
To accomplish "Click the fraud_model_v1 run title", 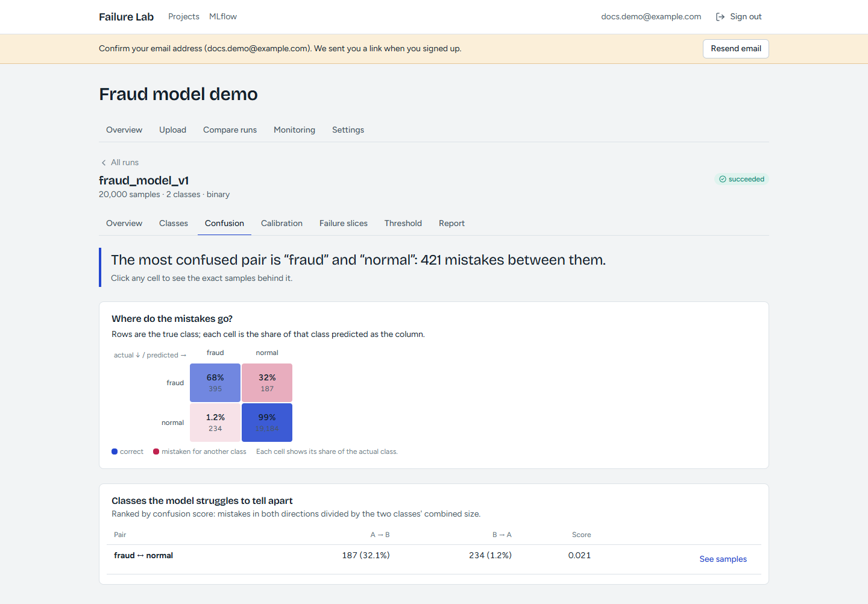I will coord(144,180).
